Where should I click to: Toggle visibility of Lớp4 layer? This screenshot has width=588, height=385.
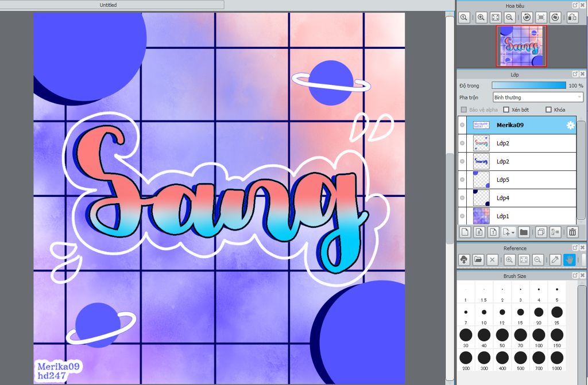click(x=462, y=198)
